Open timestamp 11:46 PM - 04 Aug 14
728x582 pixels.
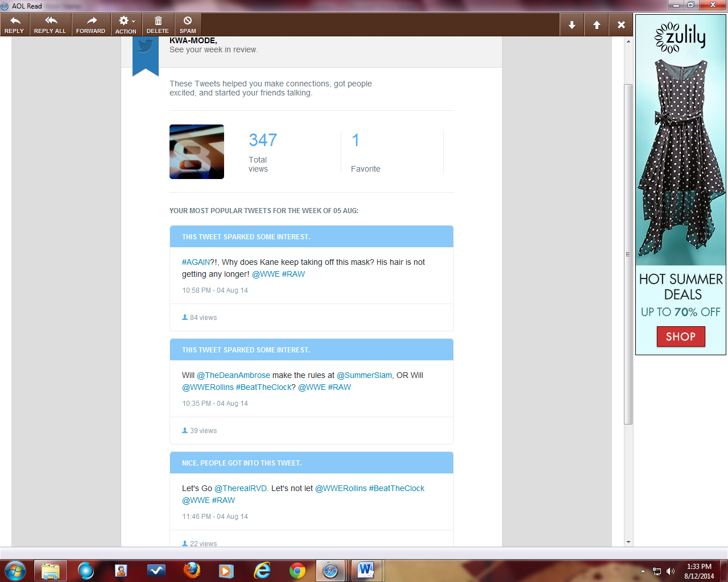215,516
